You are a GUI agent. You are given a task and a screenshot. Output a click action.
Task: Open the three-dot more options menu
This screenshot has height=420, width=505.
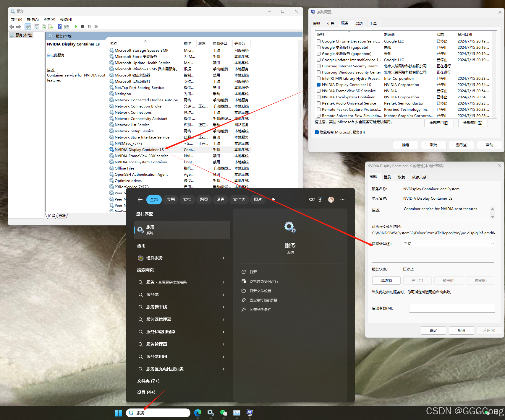tap(342, 200)
